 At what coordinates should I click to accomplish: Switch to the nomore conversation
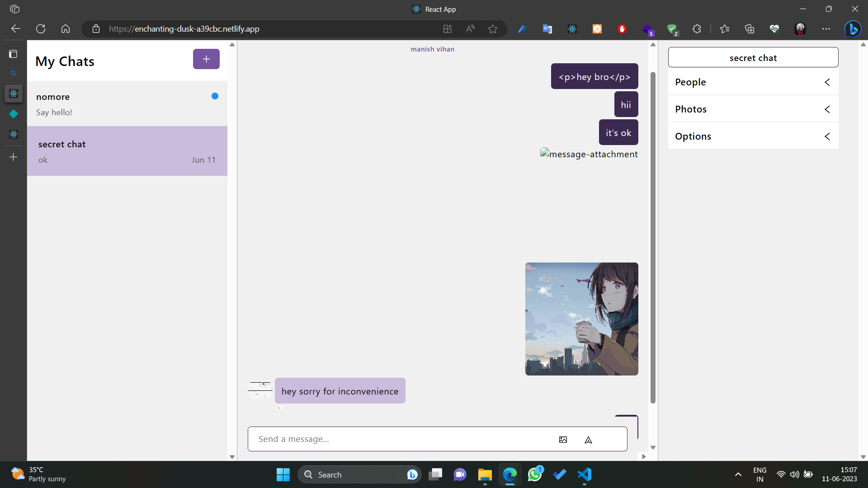click(127, 103)
